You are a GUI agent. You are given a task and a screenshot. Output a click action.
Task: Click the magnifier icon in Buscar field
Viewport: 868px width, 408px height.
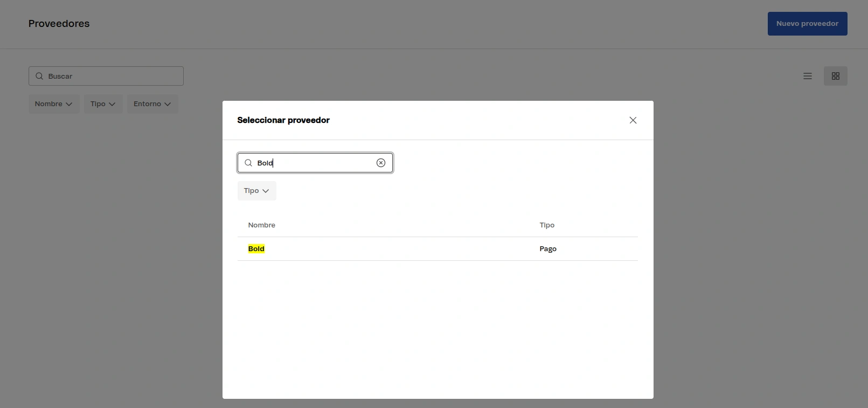(x=39, y=76)
